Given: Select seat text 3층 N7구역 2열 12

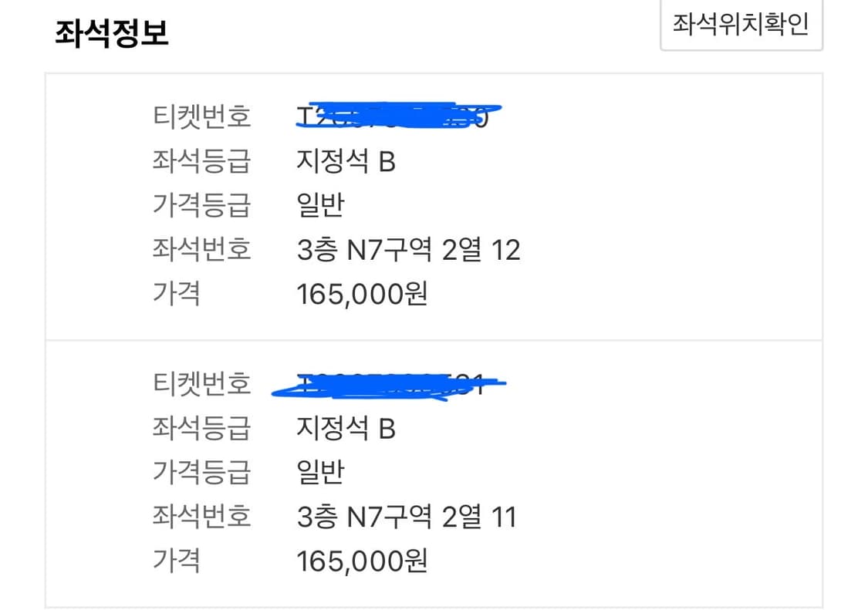Looking at the screenshot, I should pyautogui.click(x=408, y=250).
